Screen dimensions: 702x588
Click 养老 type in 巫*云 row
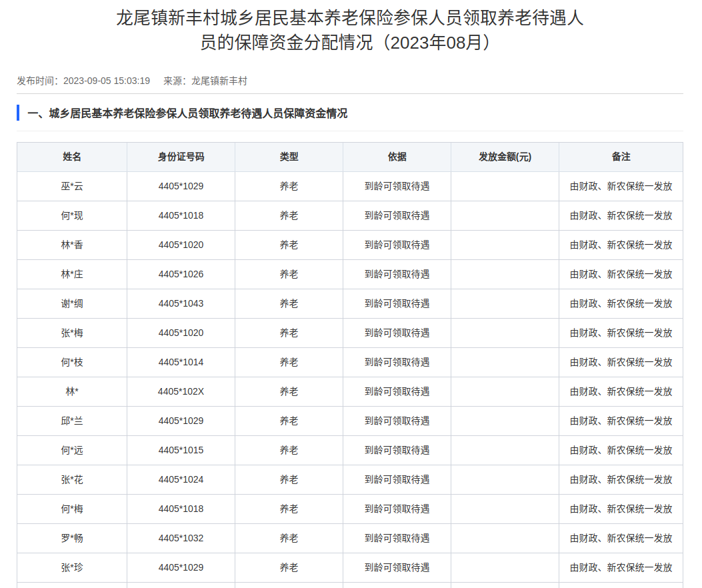[x=289, y=186]
